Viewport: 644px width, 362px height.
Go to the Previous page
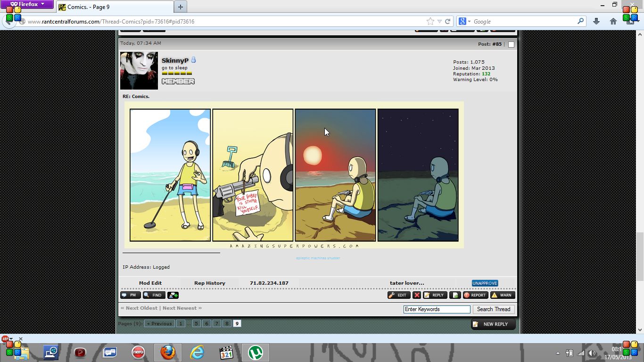pos(159,323)
